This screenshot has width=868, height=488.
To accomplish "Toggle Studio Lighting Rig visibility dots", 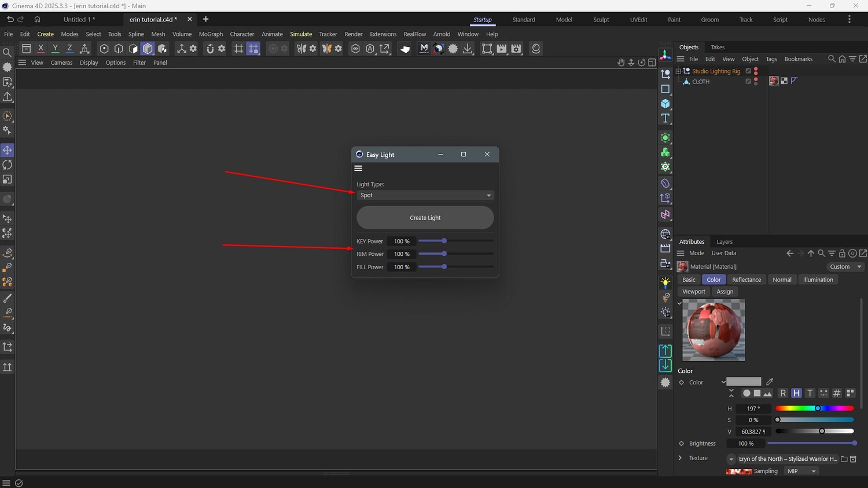I will (x=756, y=71).
